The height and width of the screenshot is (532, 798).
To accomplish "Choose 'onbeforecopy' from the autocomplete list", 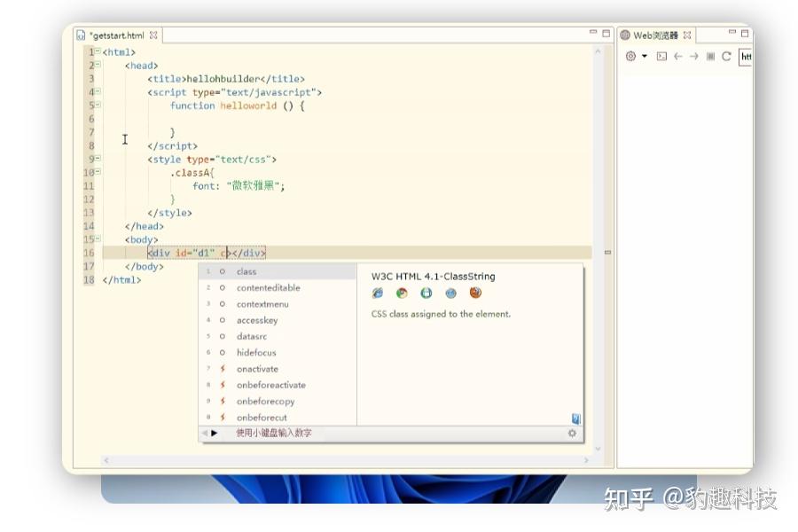I will (278, 401).
